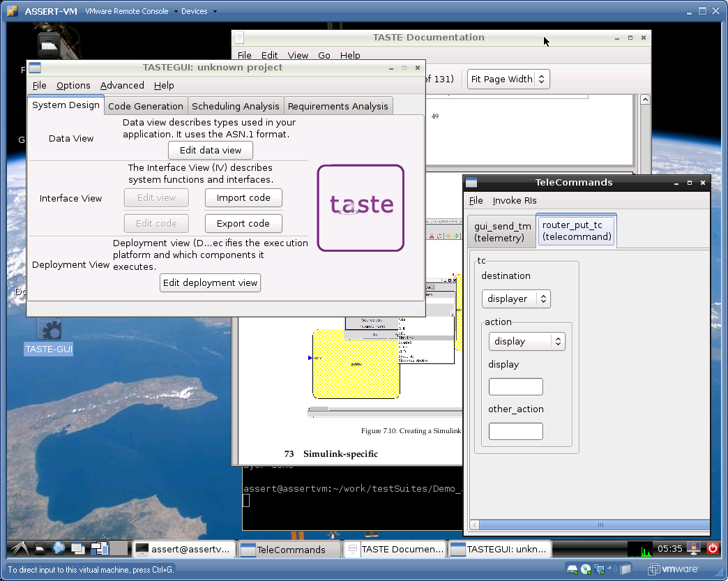Click TASTE Documentation window title icon
The height and width of the screenshot is (581, 728).
(x=240, y=37)
